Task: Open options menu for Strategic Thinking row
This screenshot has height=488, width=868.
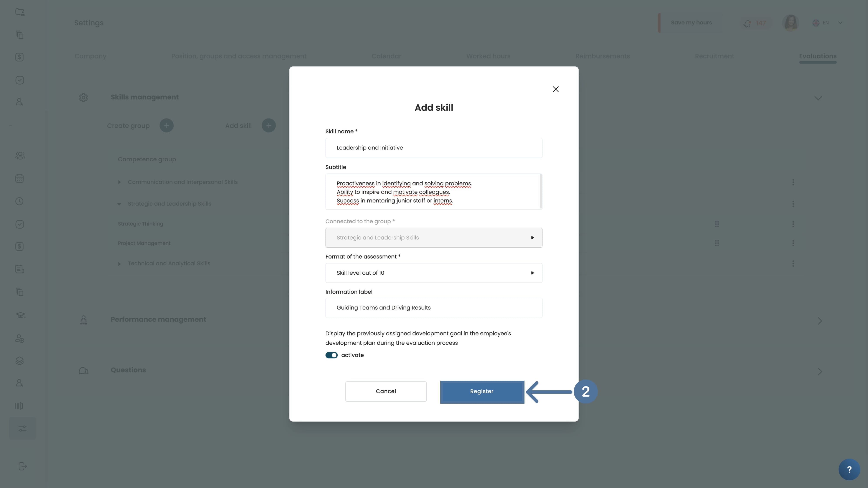Action: pyautogui.click(x=793, y=224)
